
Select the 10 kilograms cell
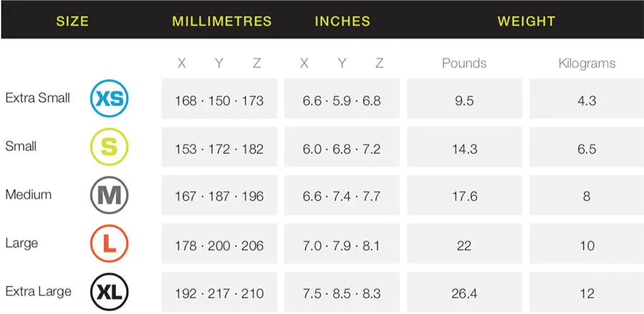tap(587, 245)
